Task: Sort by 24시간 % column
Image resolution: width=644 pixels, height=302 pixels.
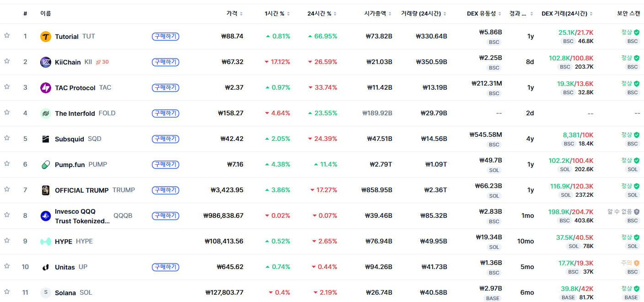Action: tap(322, 14)
